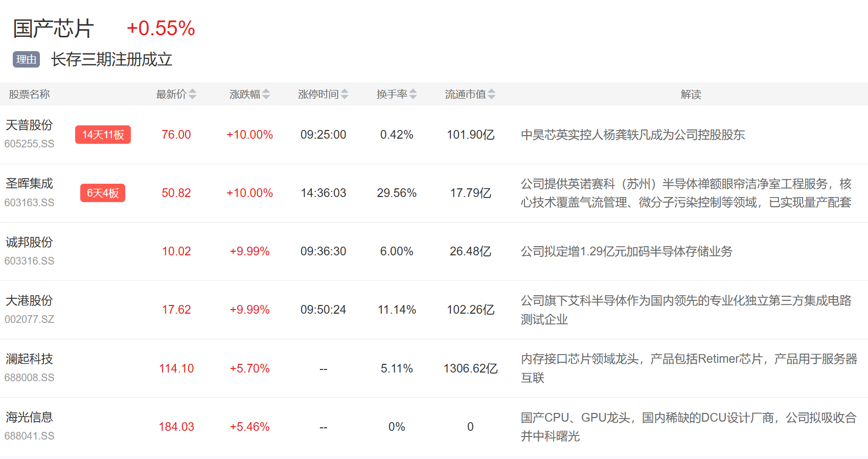
Task: Click the 换手率 sort arrows
Action: (x=413, y=94)
